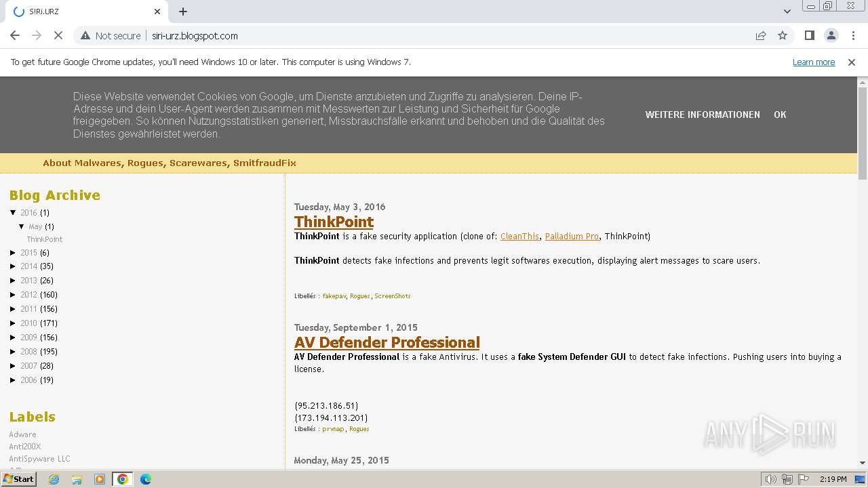Go forward with the forward arrow
This screenshot has width=868, height=488.
click(37, 35)
